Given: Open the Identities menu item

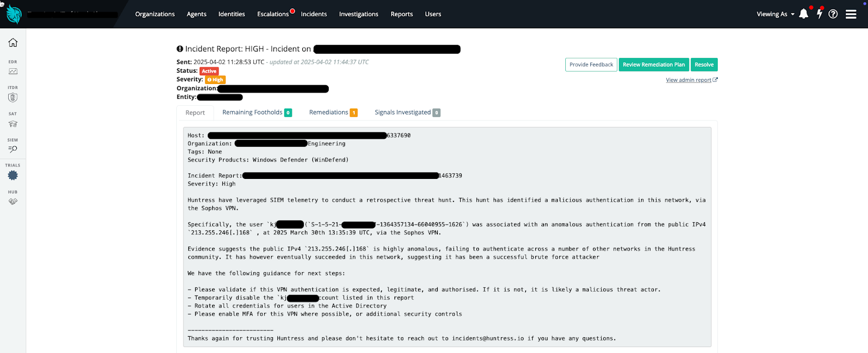Looking at the screenshot, I should tap(232, 14).
